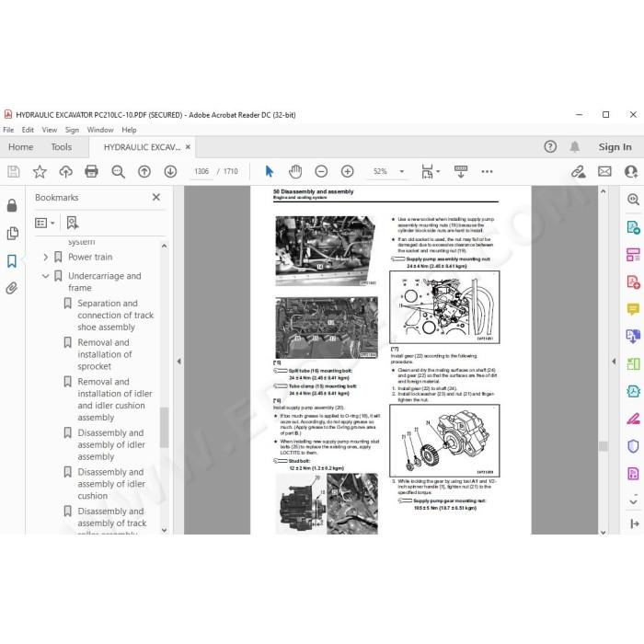Open page thumbnails panel

[13, 234]
